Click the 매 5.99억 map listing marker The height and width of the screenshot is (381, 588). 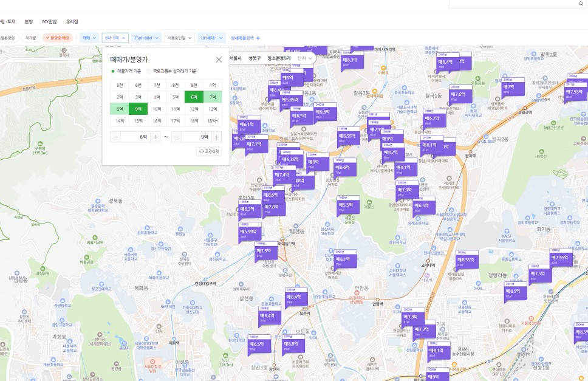tap(249, 232)
